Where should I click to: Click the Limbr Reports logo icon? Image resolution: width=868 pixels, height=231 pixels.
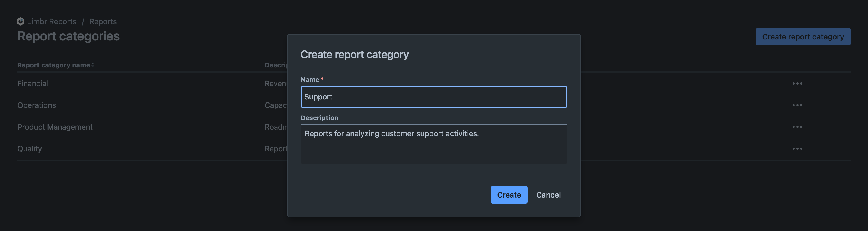(x=21, y=21)
